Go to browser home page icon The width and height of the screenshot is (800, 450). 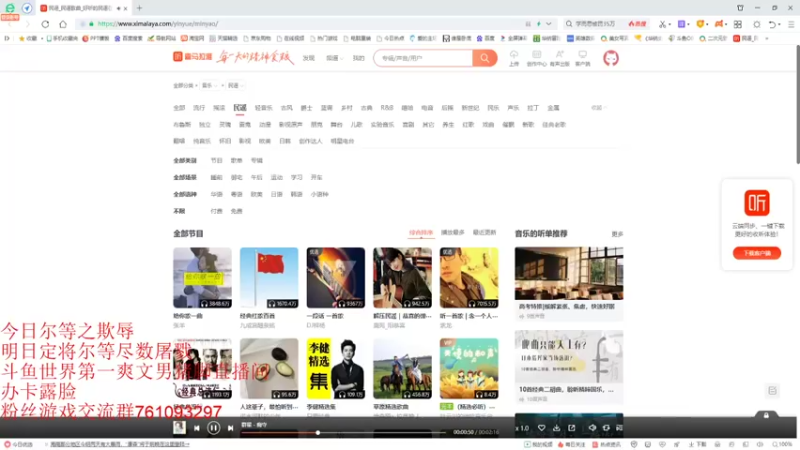click(63, 24)
